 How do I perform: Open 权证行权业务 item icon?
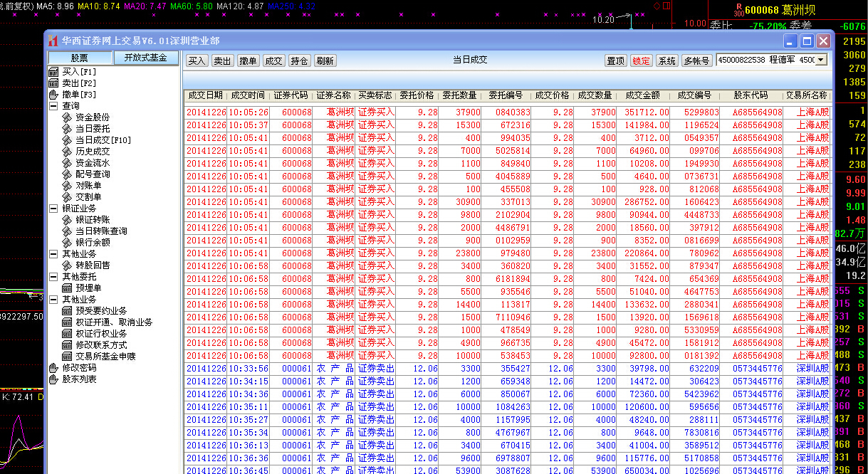(67, 334)
